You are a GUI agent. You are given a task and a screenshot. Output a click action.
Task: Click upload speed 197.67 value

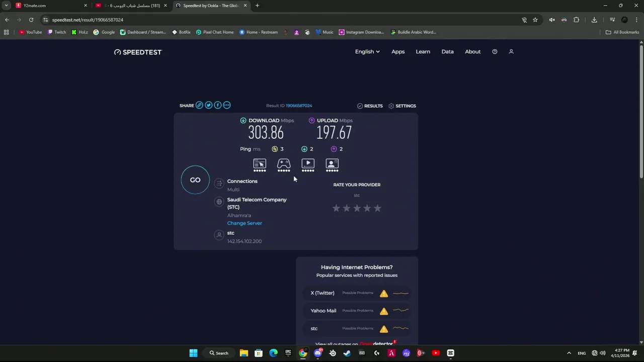point(334,133)
